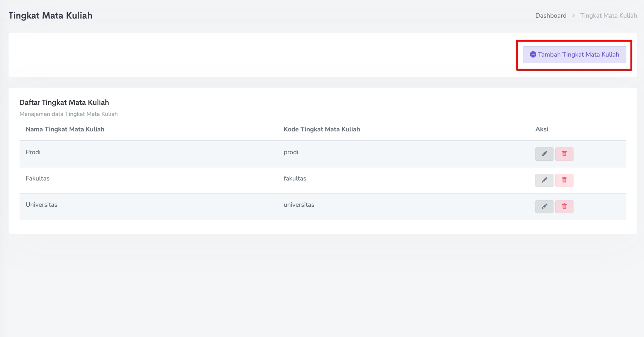Remove Fakultas entry via trash icon
This screenshot has width=644, height=337.
[x=564, y=180]
